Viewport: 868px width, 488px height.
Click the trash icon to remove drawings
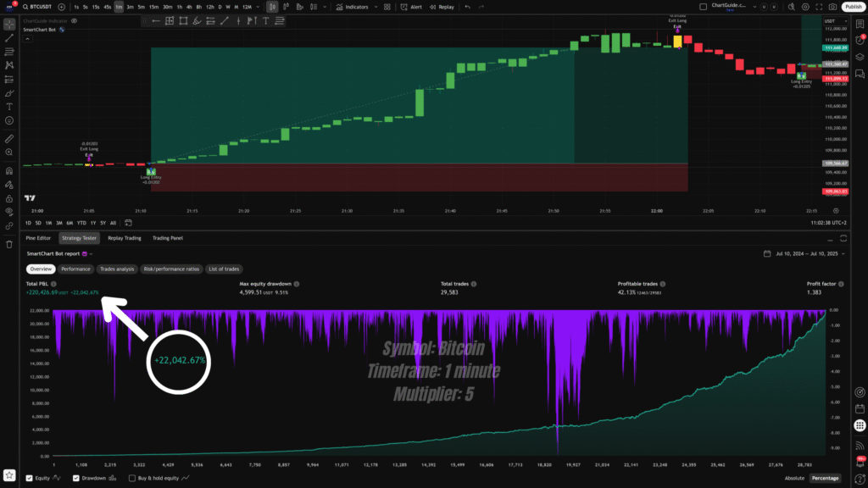[x=9, y=244]
